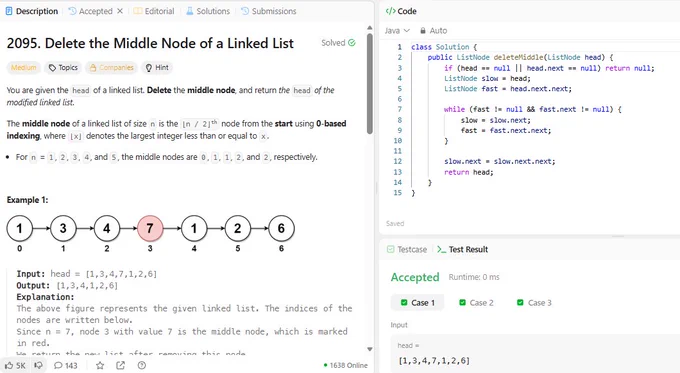The image size is (680, 373).
Task: Click the thumbs-down dislike icon
Action: pyautogui.click(x=39, y=365)
